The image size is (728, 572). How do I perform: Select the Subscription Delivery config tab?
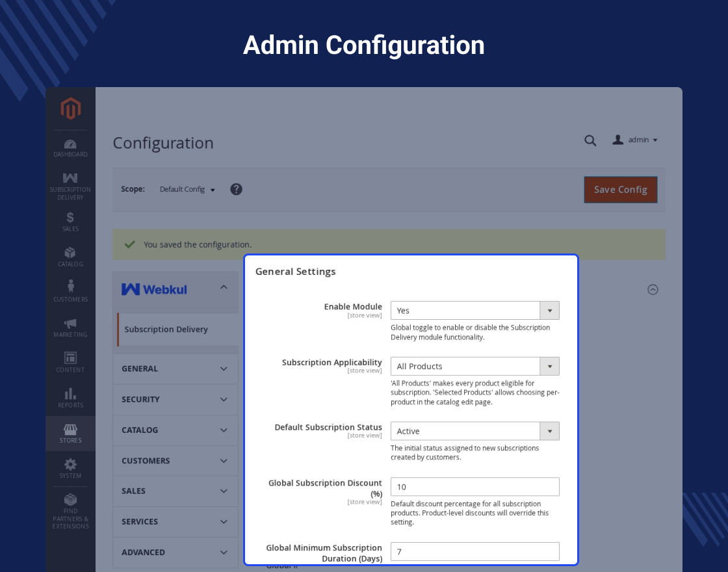[178, 329]
